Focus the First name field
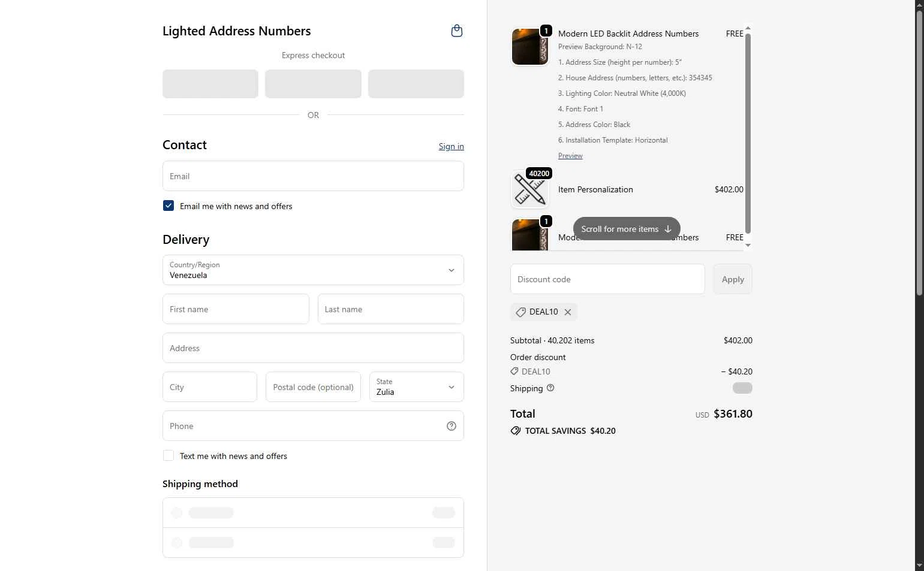This screenshot has width=924, height=571. pos(236,309)
